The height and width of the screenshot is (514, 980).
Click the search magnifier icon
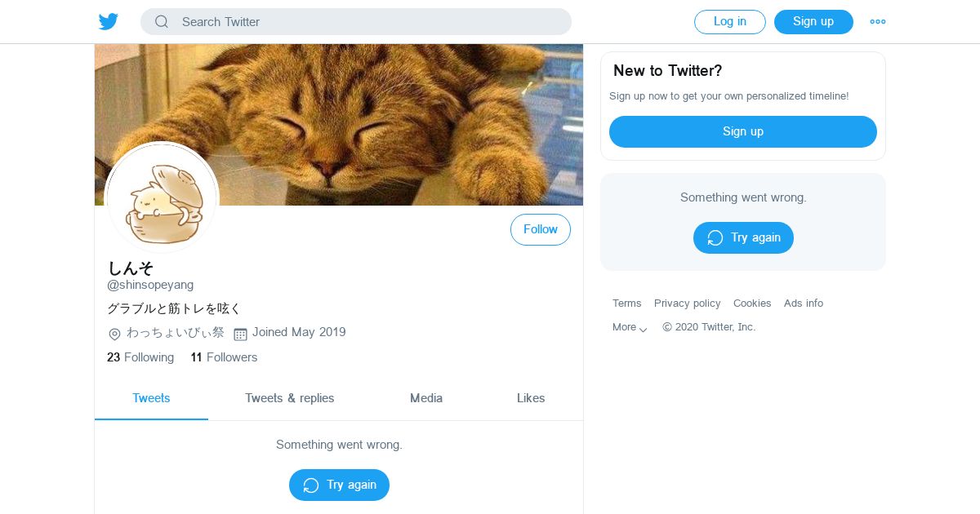[x=162, y=22]
